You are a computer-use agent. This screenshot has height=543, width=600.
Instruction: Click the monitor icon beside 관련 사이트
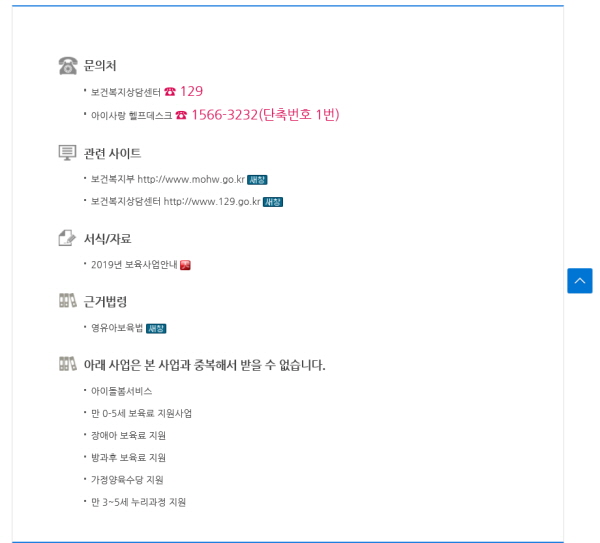coord(67,153)
